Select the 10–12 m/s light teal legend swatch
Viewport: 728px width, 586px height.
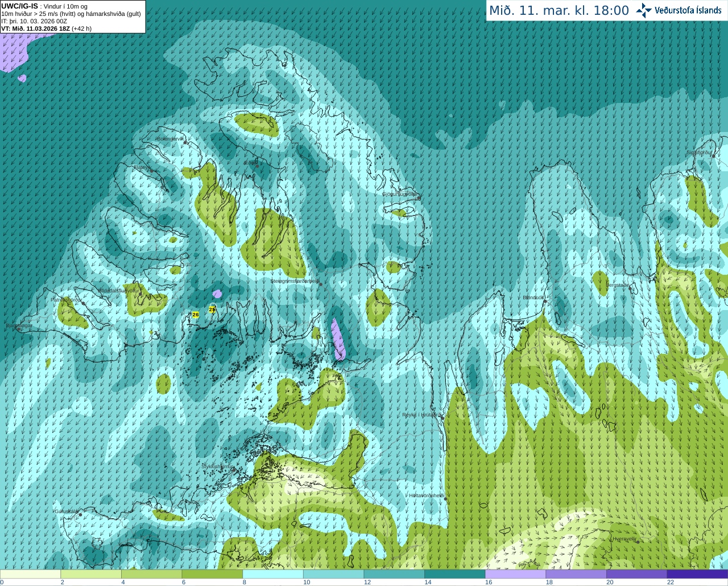(x=333, y=574)
